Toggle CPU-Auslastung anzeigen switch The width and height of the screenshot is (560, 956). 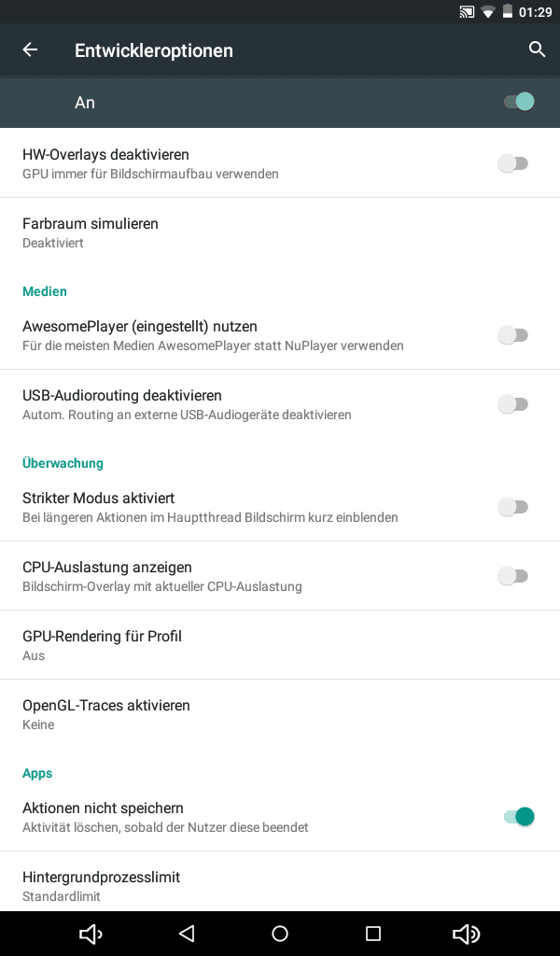pos(512,576)
